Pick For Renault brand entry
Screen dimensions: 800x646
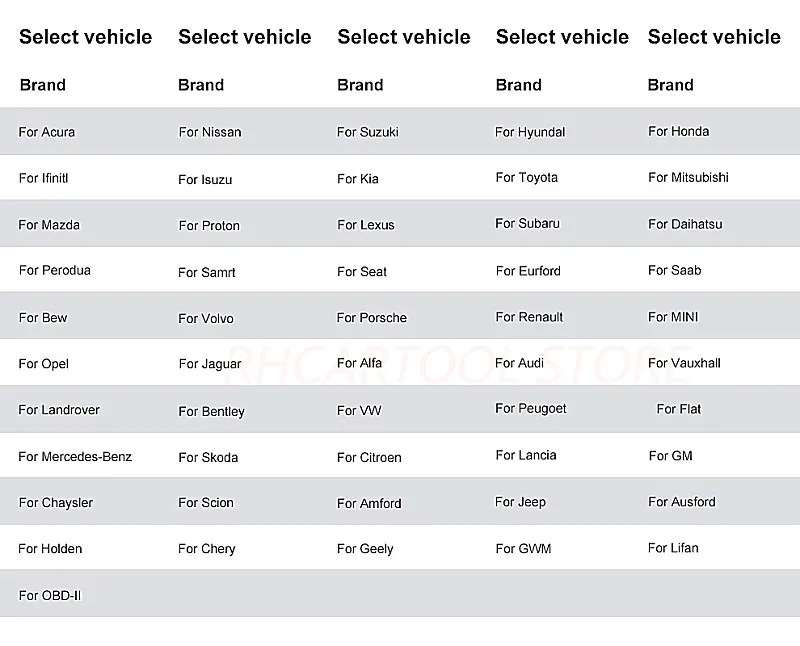pos(529,317)
